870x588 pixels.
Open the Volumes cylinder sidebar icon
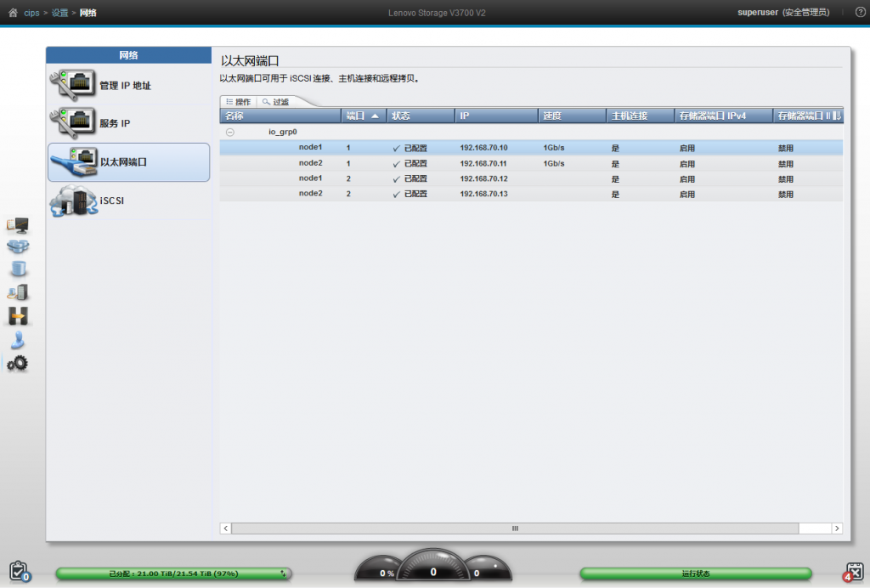(x=17, y=269)
